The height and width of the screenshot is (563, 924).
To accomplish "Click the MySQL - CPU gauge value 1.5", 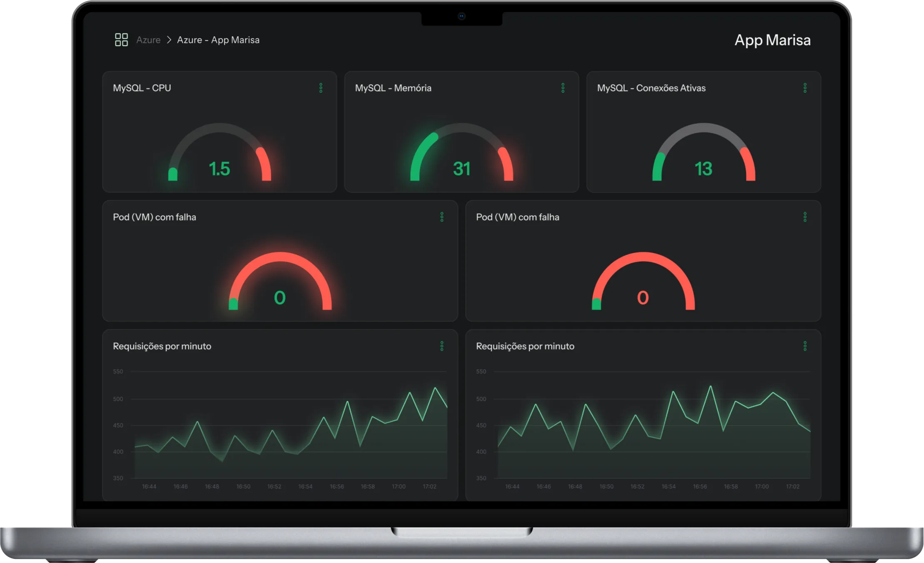I will 219,169.
